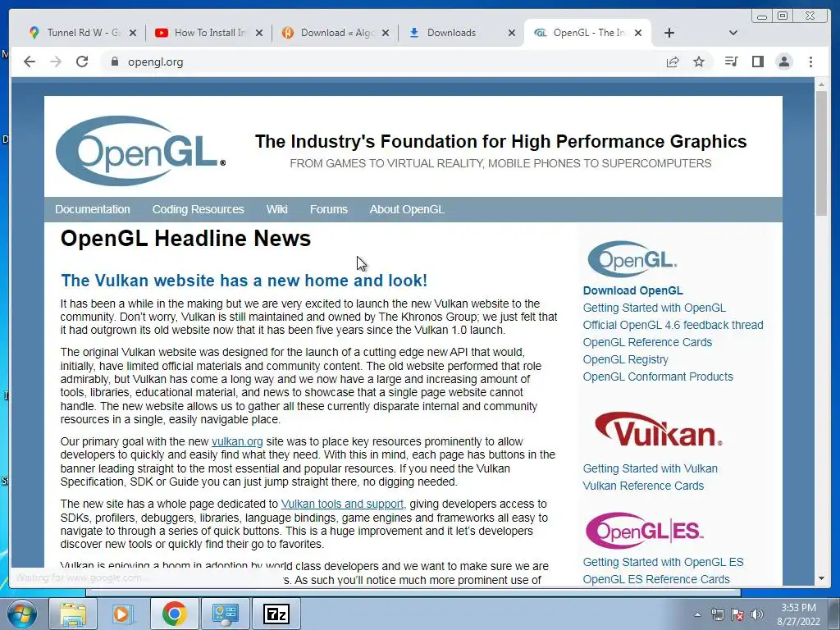Follow the vulkan.org link

pyautogui.click(x=237, y=442)
